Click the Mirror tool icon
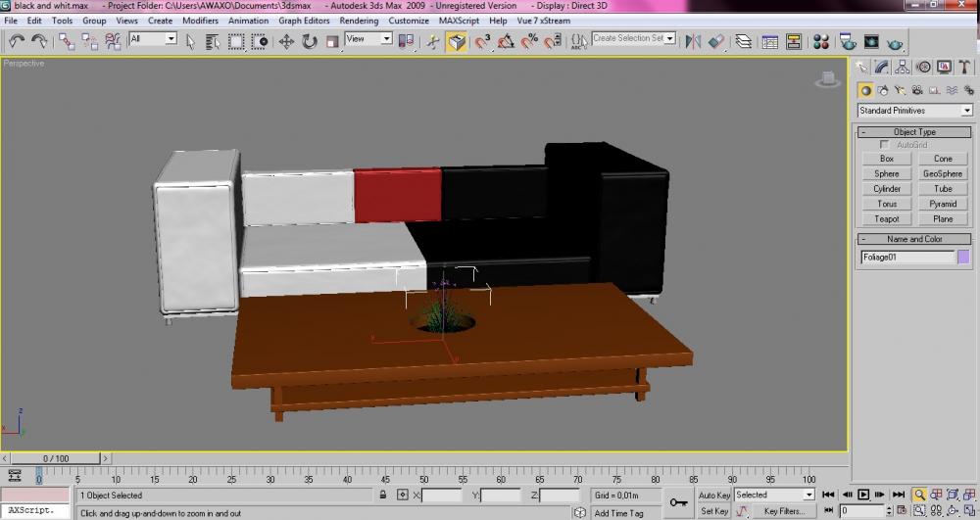The width and height of the screenshot is (980, 520). pyautogui.click(x=693, y=41)
